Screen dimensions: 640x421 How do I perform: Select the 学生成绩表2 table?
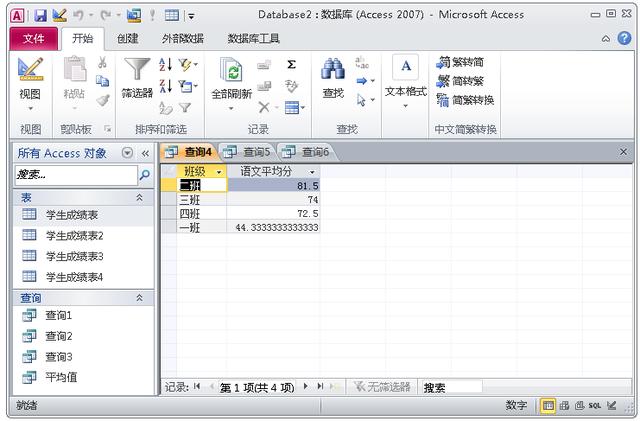pos(83,236)
